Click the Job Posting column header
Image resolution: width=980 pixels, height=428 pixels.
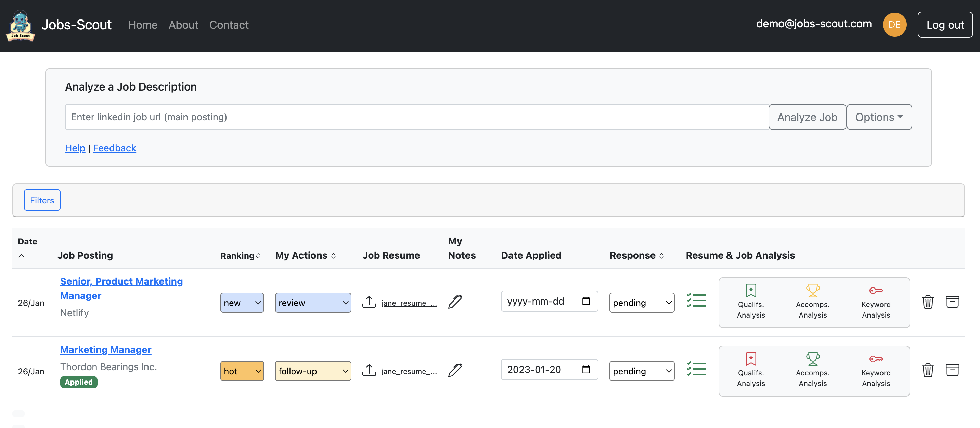click(x=85, y=255)
